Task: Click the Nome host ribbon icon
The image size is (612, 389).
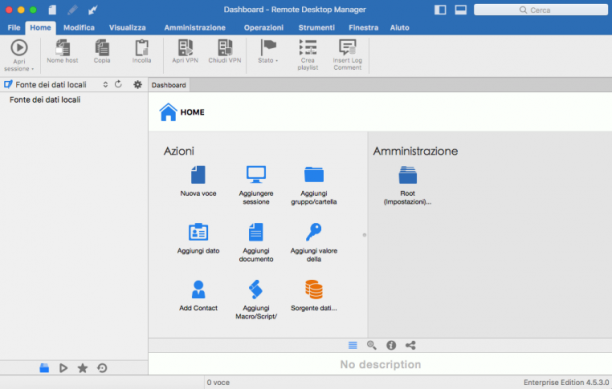Action: [62, 48]
